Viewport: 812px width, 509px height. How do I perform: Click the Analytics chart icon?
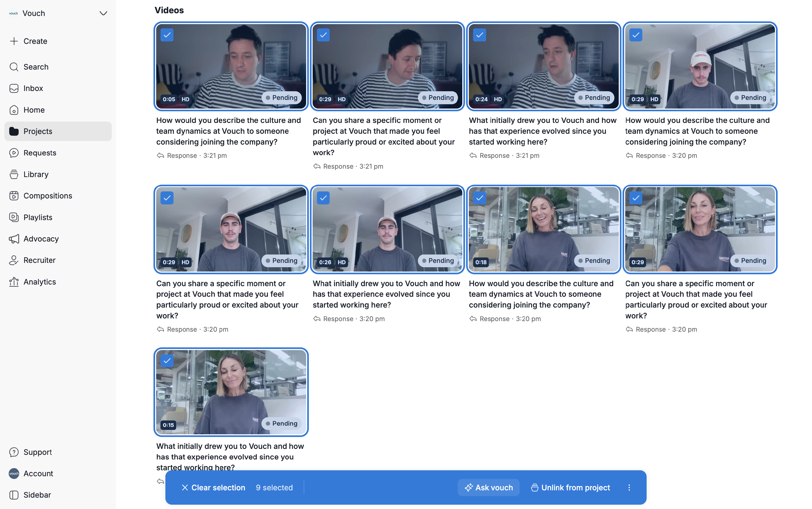click(x=14, y=282)
